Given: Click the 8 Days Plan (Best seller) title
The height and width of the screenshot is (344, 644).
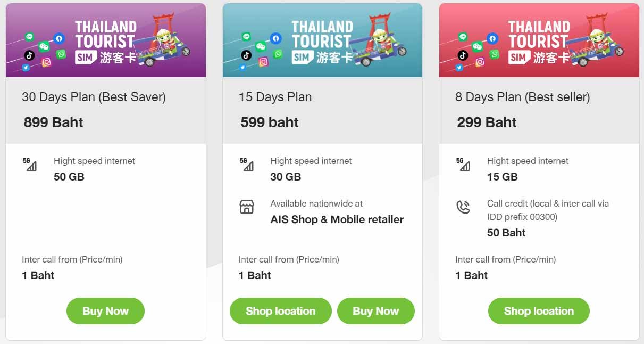Looking at the screenshot, I should click(523, 97).
